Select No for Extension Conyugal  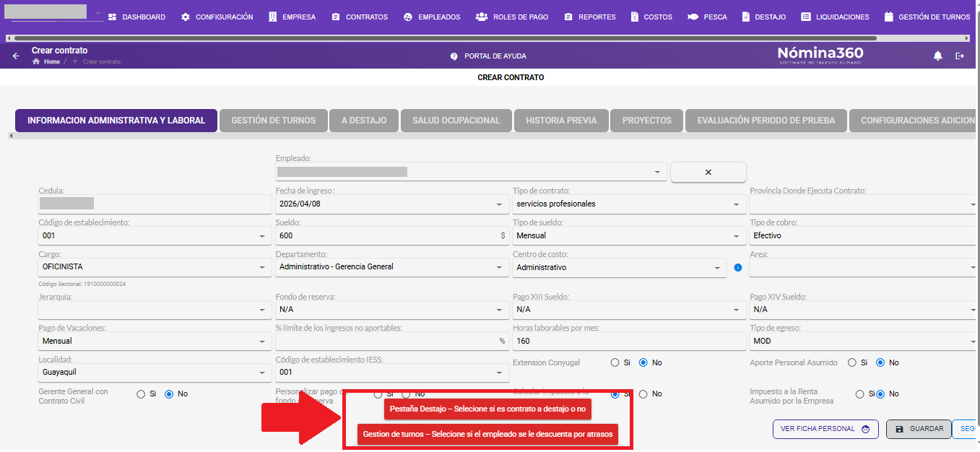(643, 362)
